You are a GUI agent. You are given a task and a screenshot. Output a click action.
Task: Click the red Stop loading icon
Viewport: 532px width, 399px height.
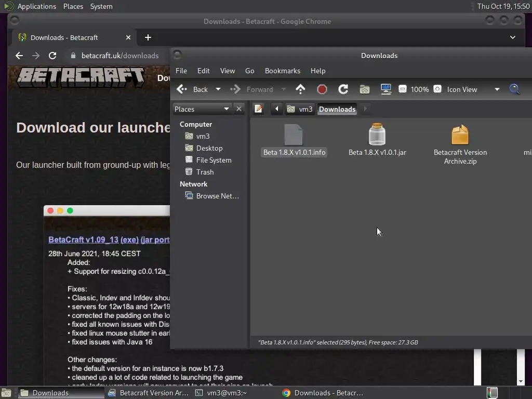click(x=322, y=89)
